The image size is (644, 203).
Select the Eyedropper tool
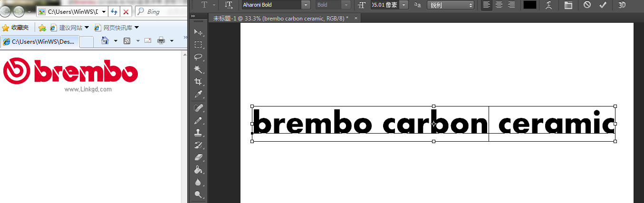[x=198, y=94]
